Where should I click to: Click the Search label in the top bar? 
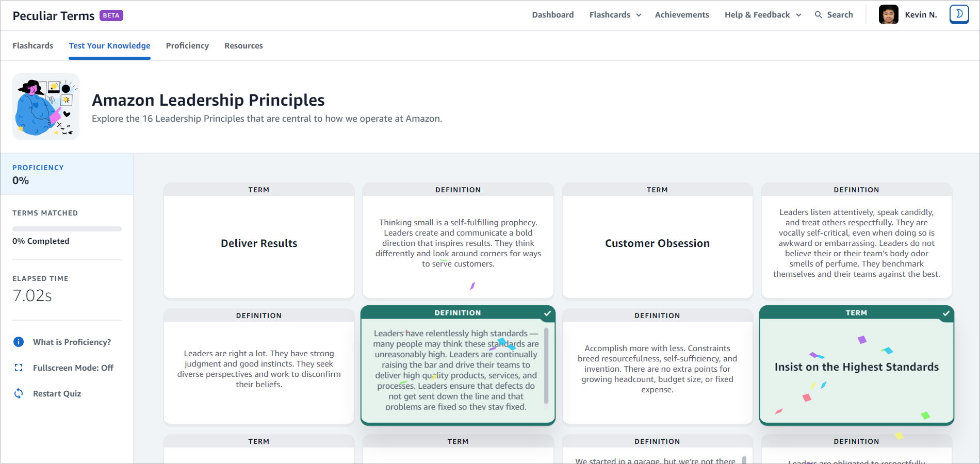[x=840, y=15]
